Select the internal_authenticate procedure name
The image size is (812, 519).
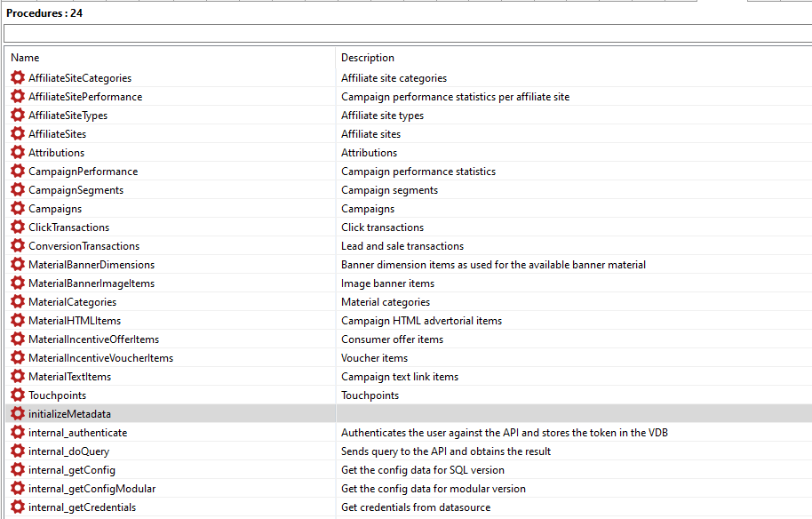click(77, 433)
